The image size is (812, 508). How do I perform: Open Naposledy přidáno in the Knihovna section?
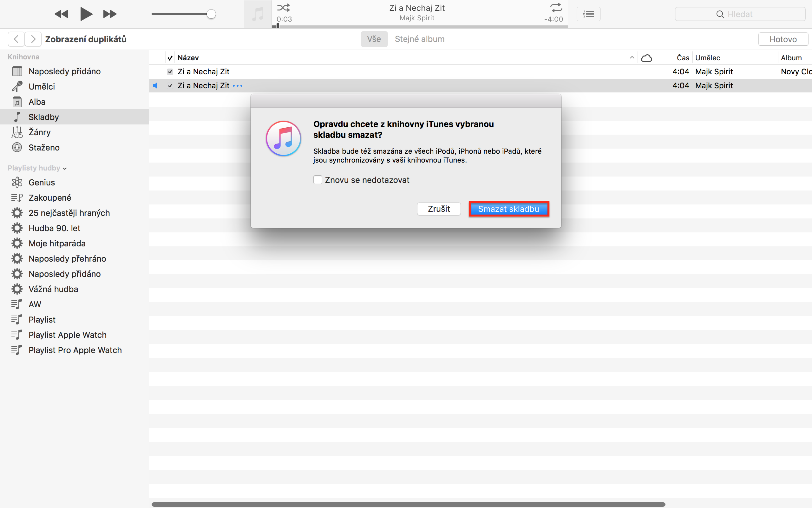[x=75, y=71]
